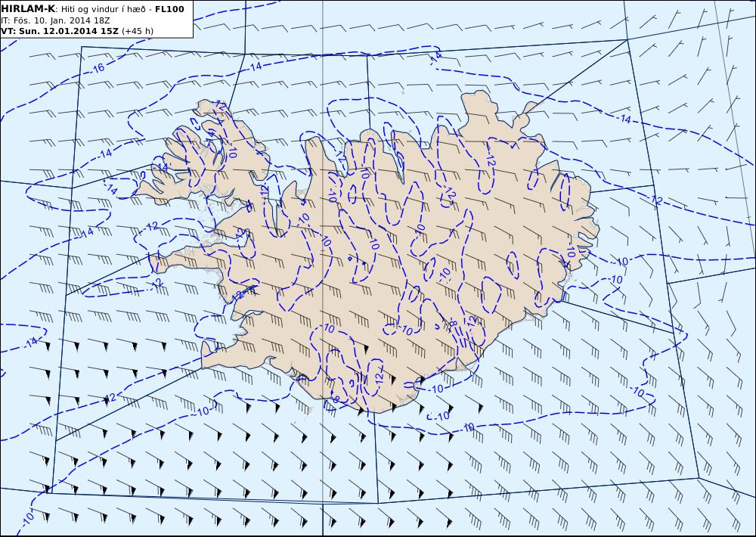Click the 'VT: Sun. 12.01.2014 15Z' valid time
756x537 pixels.
[60, 31]
